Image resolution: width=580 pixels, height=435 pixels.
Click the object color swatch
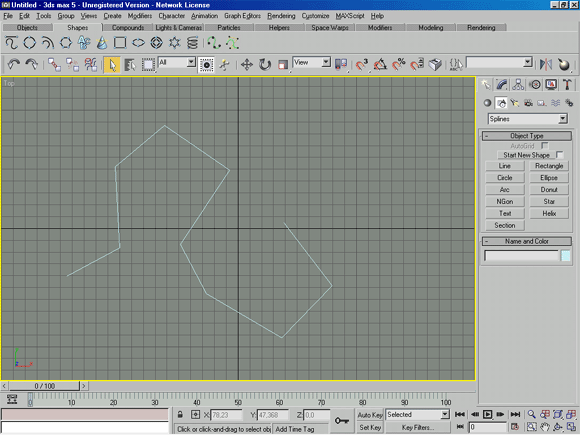566,256
